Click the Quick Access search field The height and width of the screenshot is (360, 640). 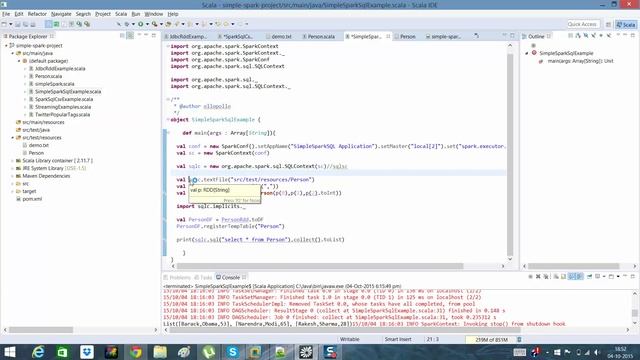(583, 24)
